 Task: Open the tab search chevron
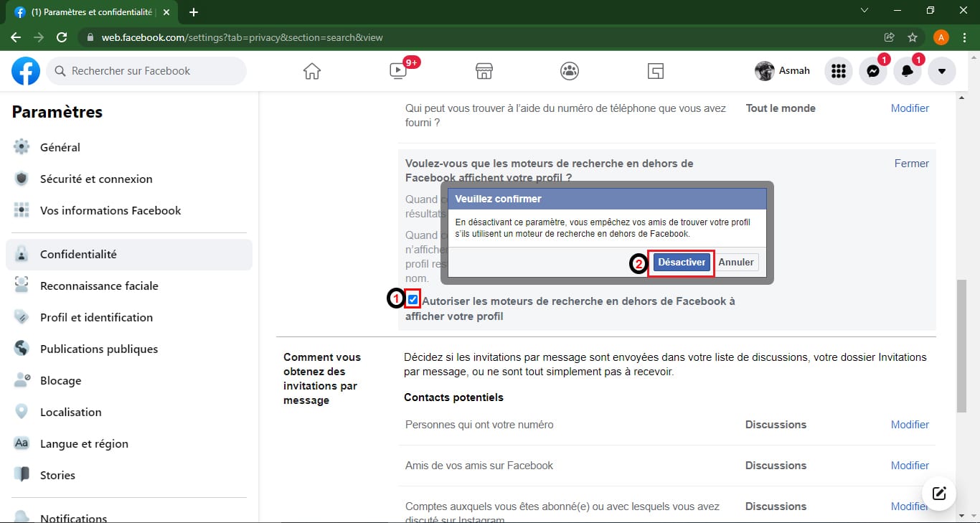(x=864, y=11)
